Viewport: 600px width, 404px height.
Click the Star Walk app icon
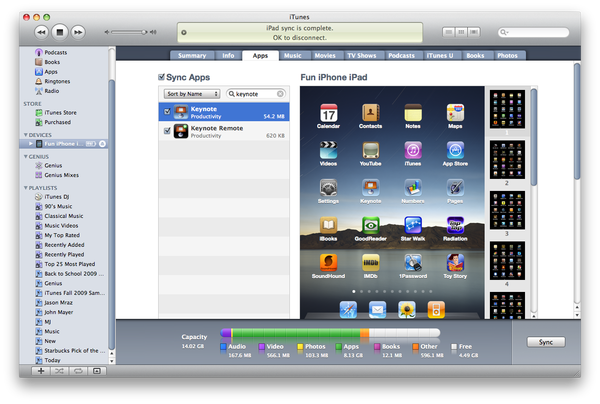(413, 225)
